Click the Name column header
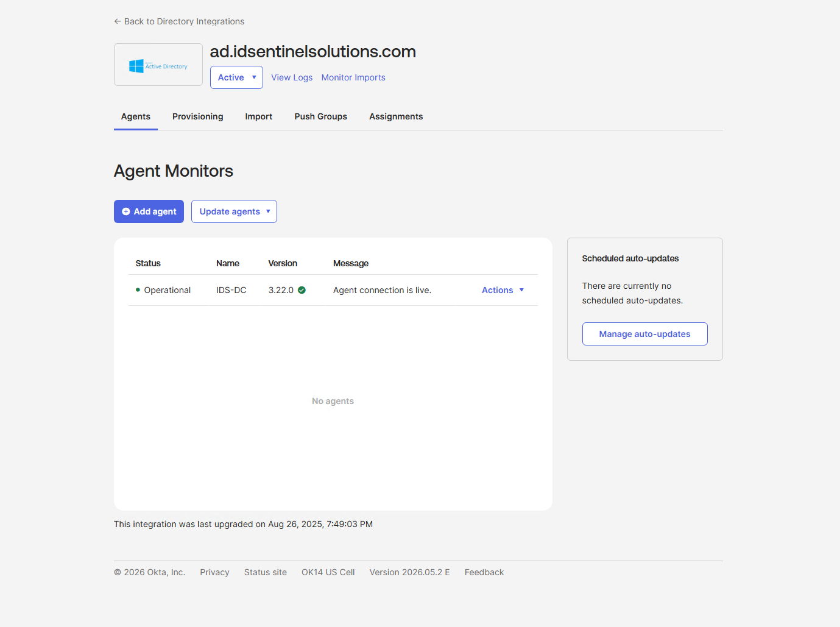Image resolution: width=840 pixels, height=627 pixels. [228, 263]
